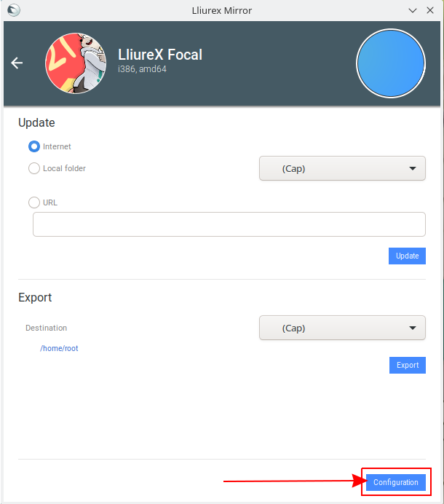The height and width of the screenshot is (504, 444).
Task: Click the Local folder label text
Action: 64,168
